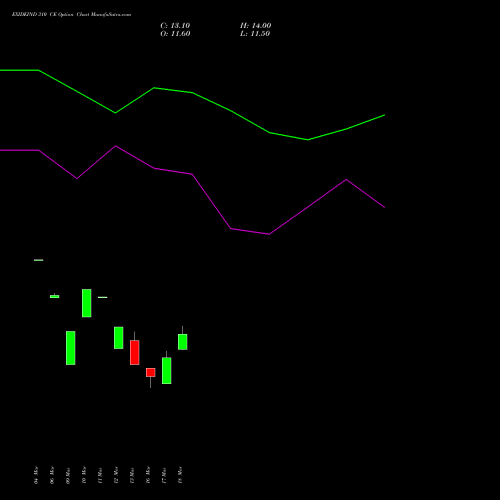The width and height of the screenshot is (500, 500).
Task: Click the red candle above 13 Mar
Action: 135,352
